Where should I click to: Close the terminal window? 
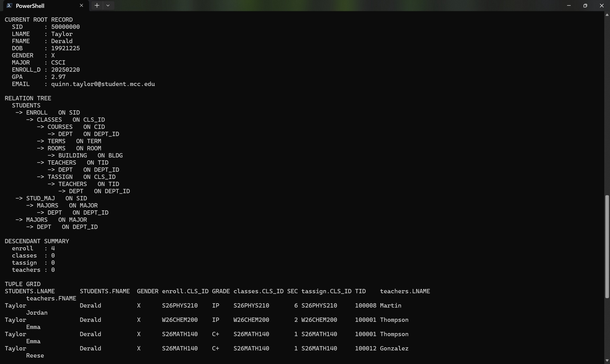click(x=602, y=5)
